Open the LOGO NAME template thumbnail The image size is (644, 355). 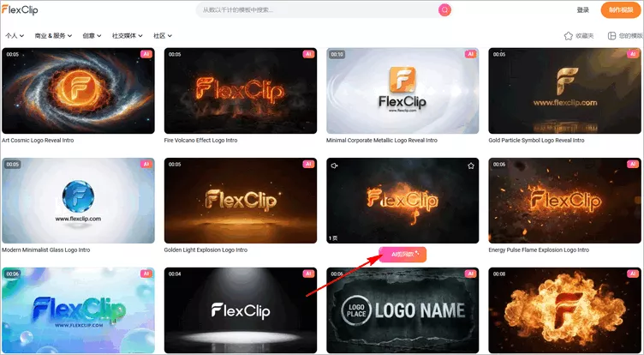402,310
